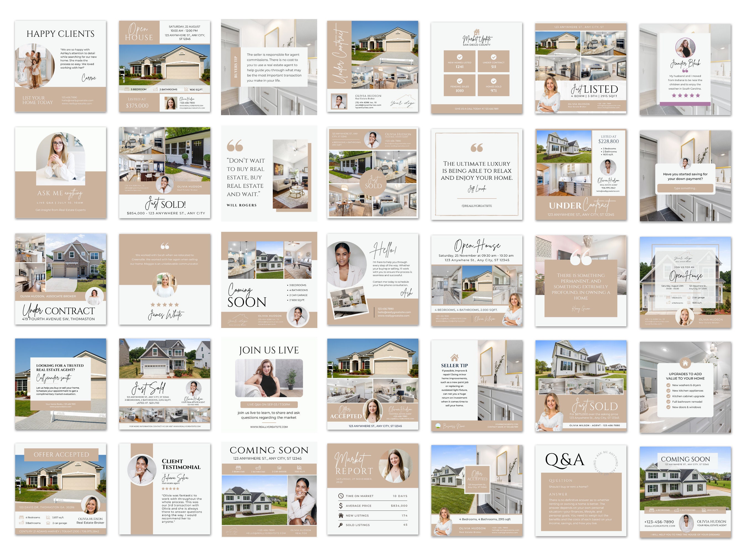
Task: Open the Looking for a Trusted Agent template
Action: click(60, 384)
